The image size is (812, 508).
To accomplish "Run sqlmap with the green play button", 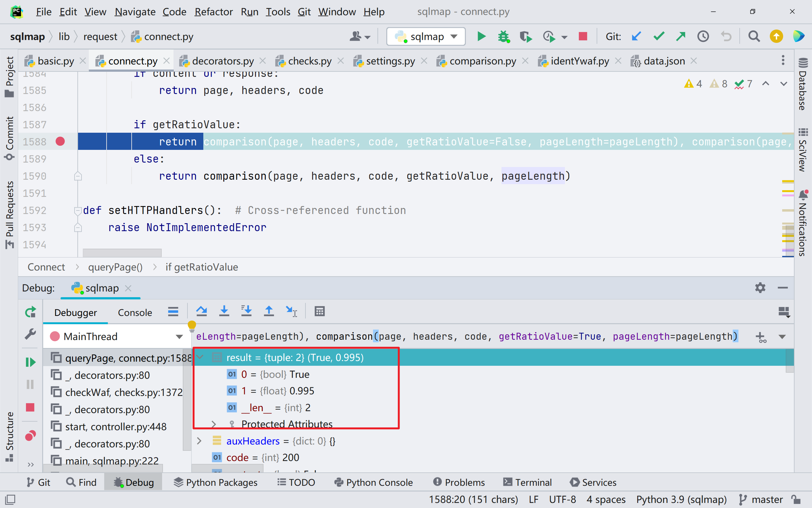I will pos(481,36).
